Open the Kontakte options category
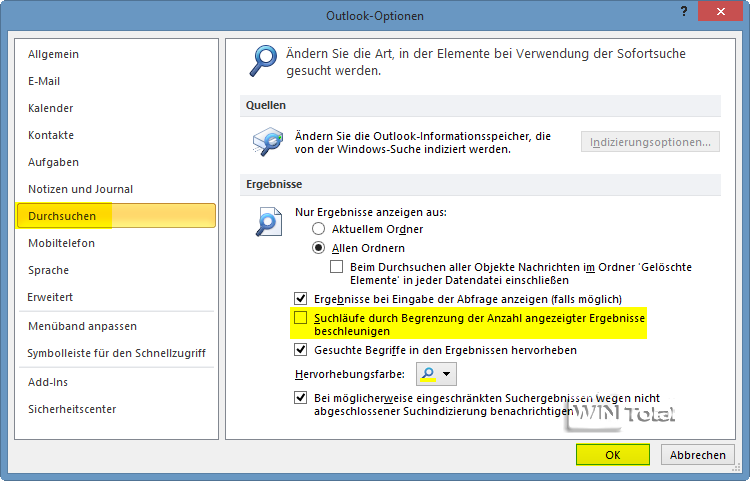 coord(116,135)
